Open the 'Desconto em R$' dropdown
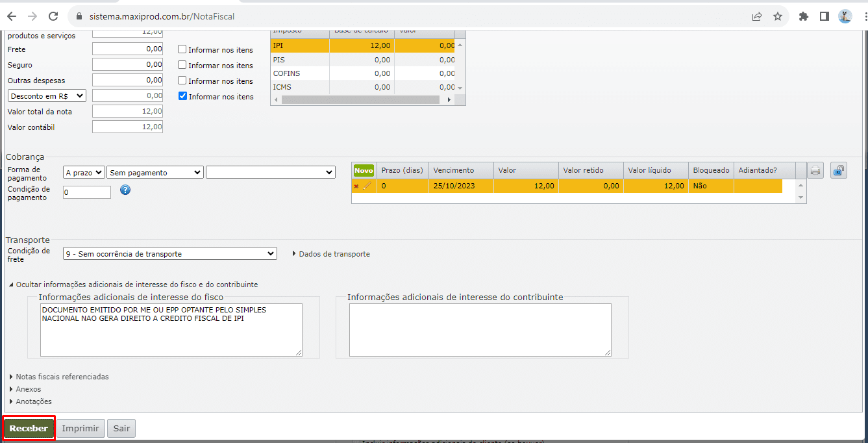The width and height of the screenshot is (868, 443). [47, 95]
